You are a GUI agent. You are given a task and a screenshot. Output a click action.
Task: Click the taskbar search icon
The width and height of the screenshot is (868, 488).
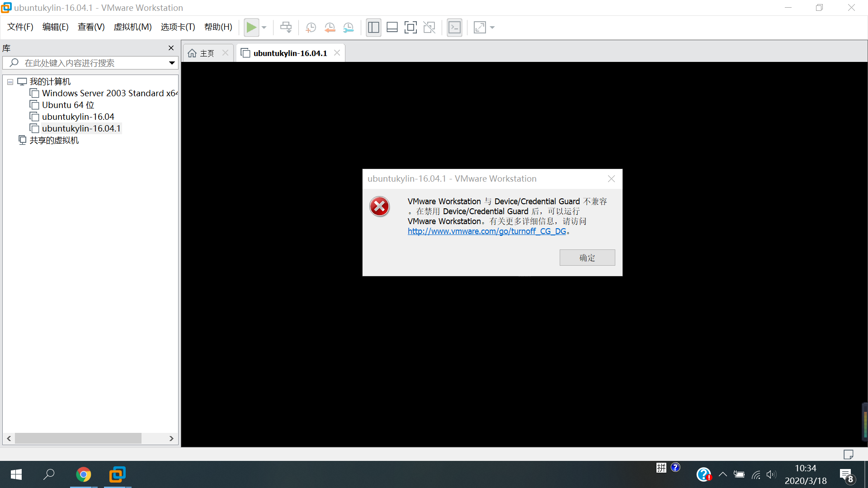pos(49,474)
